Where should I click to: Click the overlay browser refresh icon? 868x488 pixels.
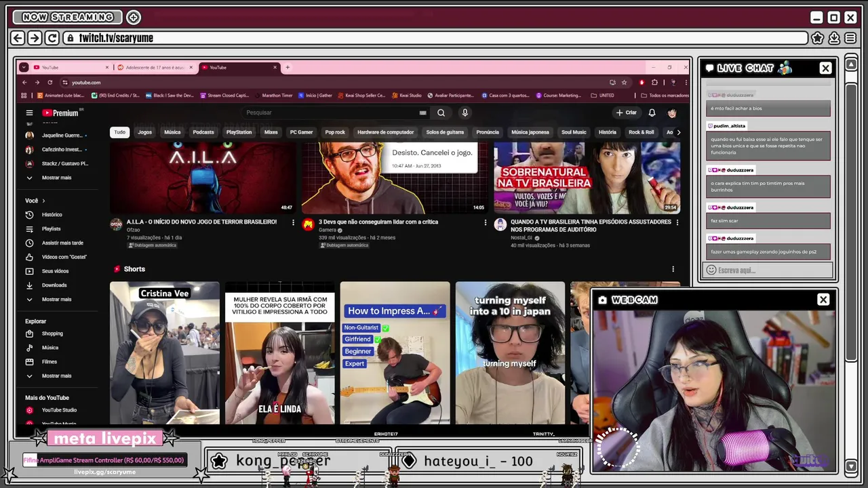point(52,38)
